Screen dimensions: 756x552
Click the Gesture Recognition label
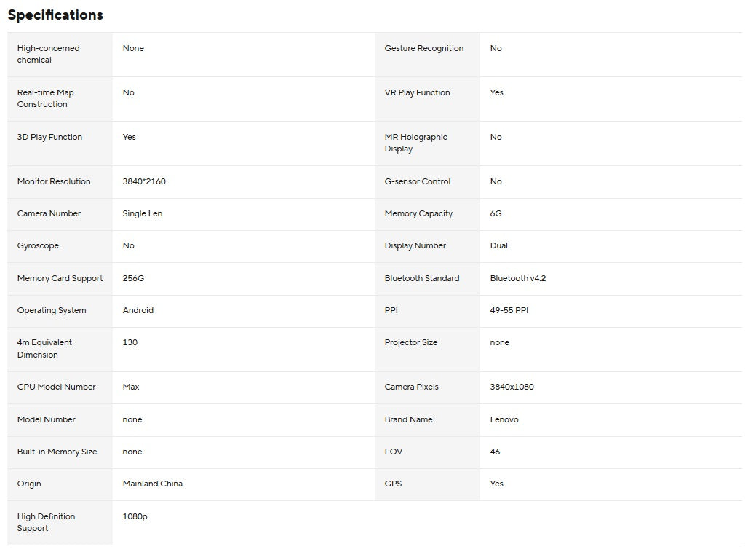(x=423, y=48)
